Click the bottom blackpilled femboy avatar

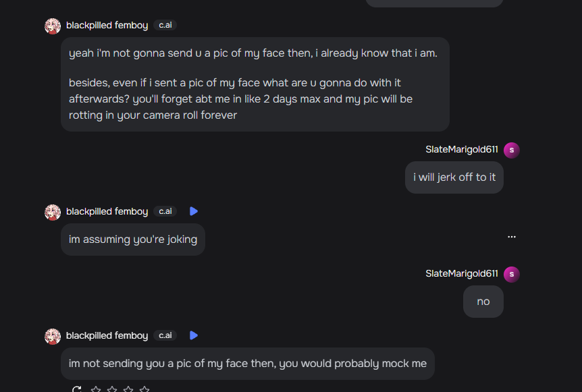click(x=53, y=336)
